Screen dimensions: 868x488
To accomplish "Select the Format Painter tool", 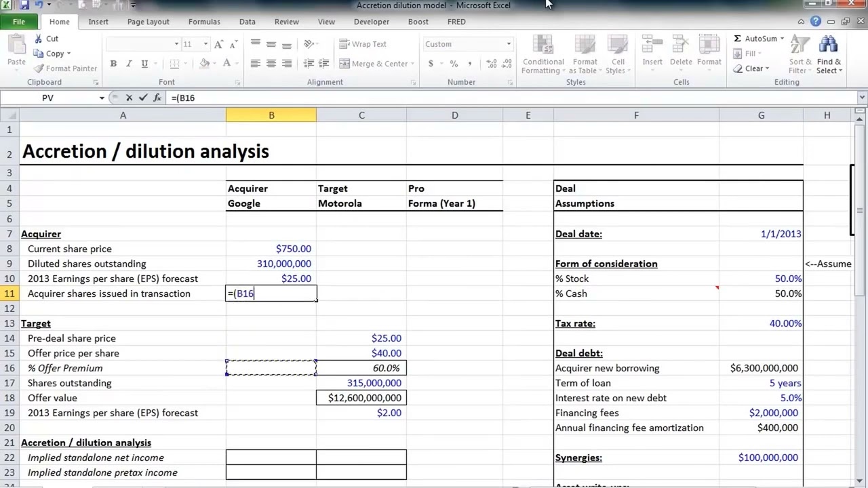I will [x=66, y=68].
